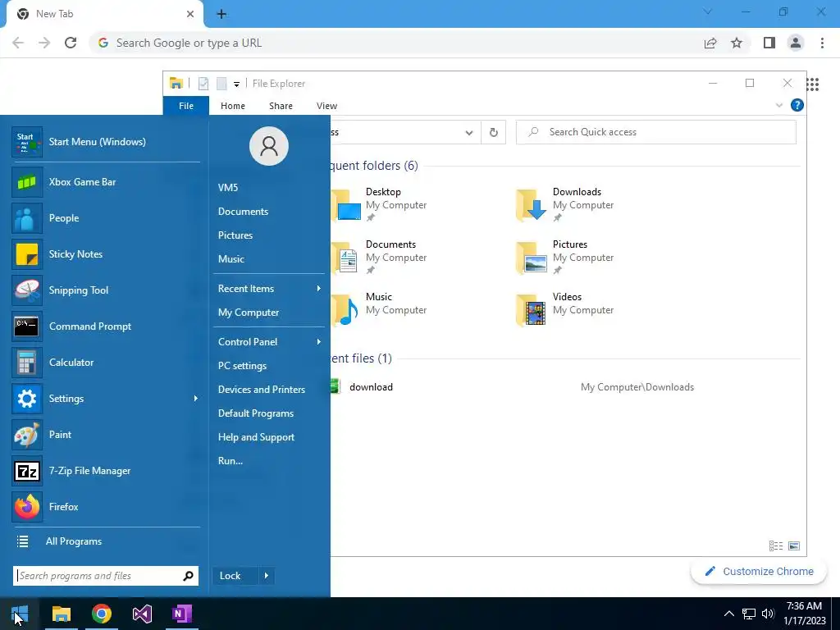Click the Search programs and files box
Viewport: 840px width, 630px height.
(106, 576)
